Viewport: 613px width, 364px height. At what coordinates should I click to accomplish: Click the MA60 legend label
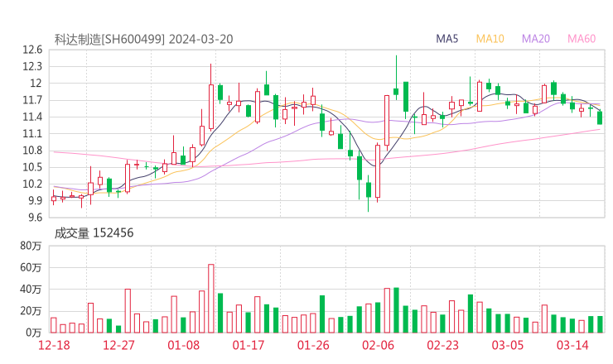click(582, 39)
